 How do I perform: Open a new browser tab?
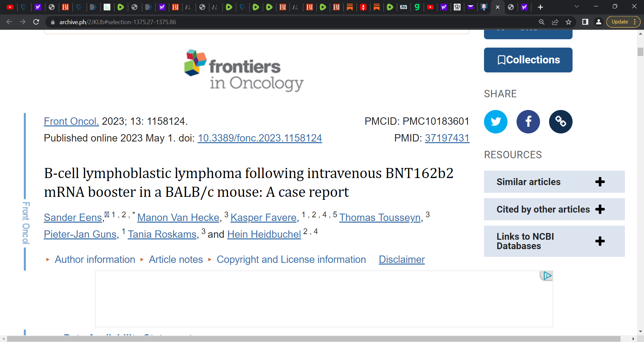(540, 7)
